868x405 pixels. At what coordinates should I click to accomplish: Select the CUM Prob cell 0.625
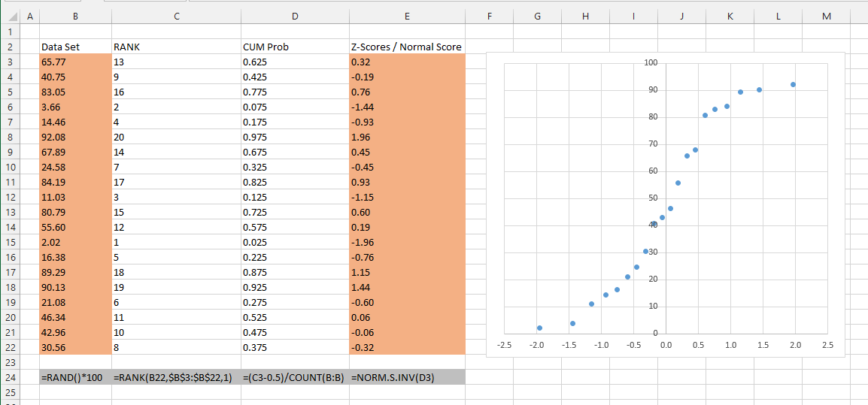coord(295,62)
